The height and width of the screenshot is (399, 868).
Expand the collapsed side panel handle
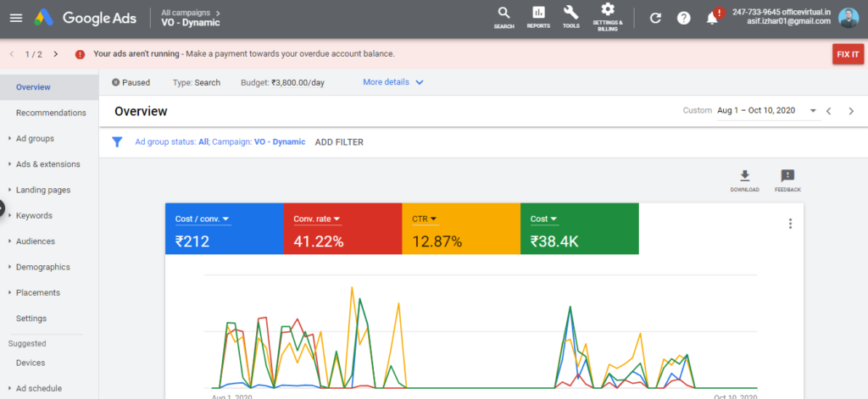pyautogui.click(x=2, y=208)
